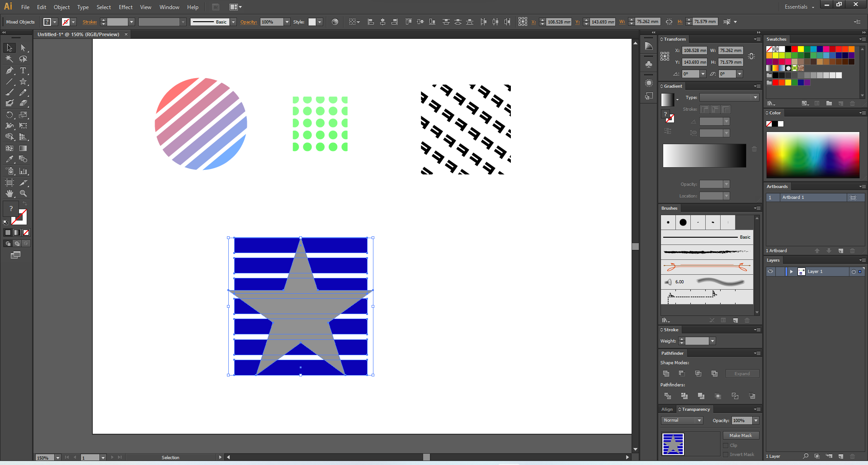
Task: Open the Essentials workspace switcher
Action: (799, 7)
